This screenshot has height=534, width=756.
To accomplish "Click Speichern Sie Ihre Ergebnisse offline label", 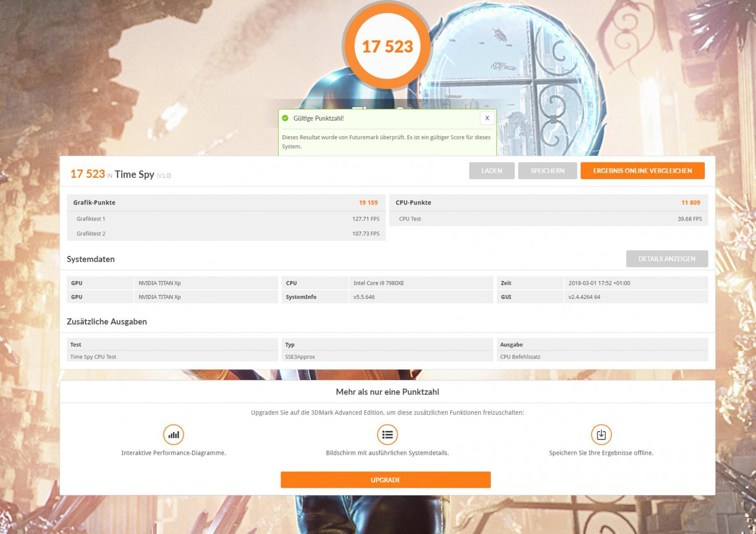I will pos(601,453).
